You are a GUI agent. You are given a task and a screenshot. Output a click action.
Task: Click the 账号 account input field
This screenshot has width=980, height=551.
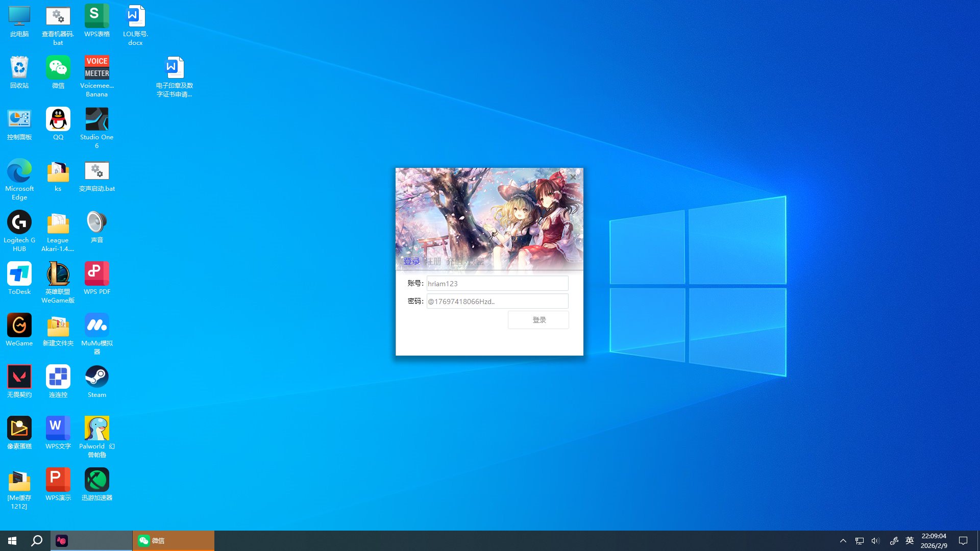coord(497,283)
